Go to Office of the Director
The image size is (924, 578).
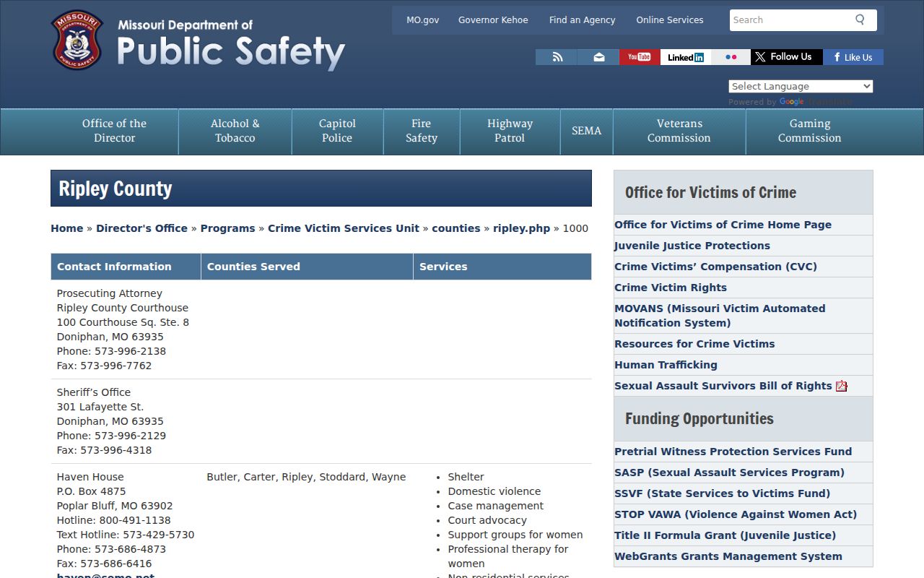point(114,131)
